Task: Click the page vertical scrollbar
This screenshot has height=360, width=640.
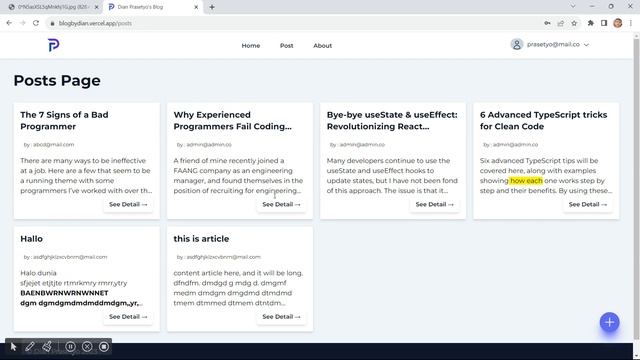Action: 636,188
